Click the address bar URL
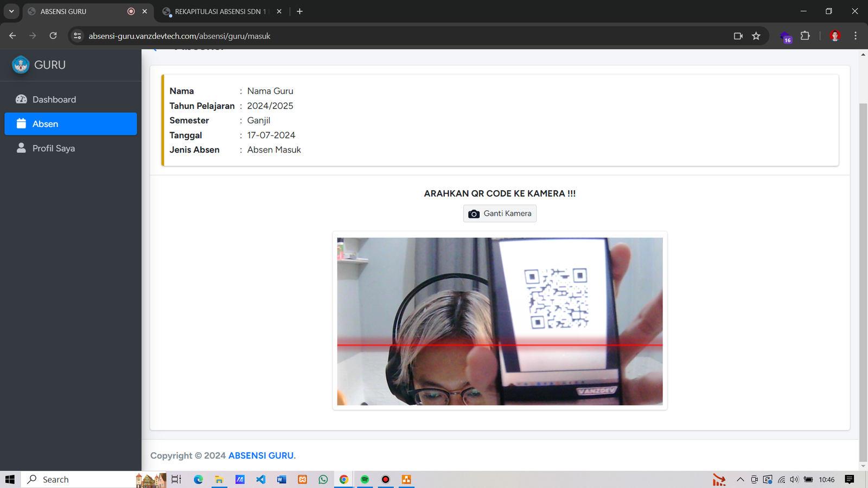 click(x=179, y=36)
